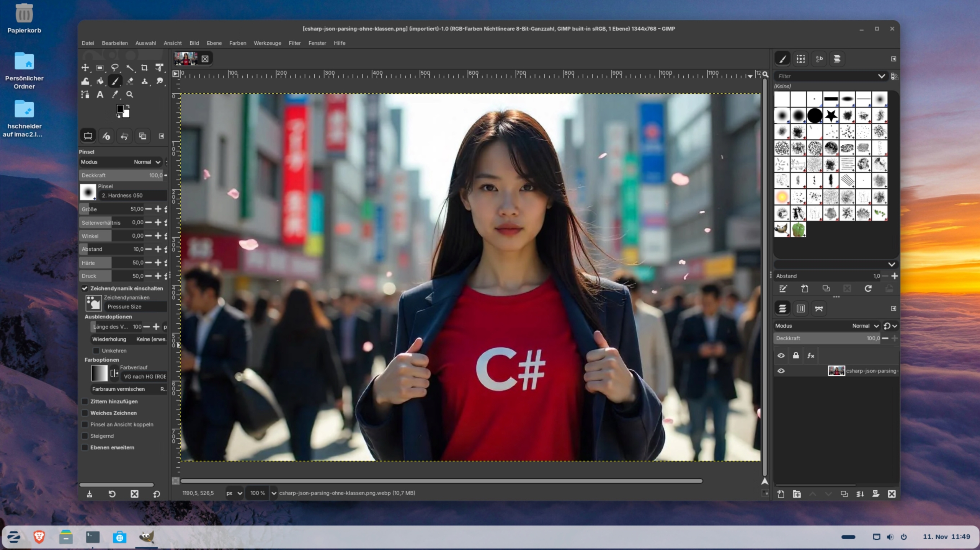The height and width of the screenshot is (550, 980).
Task: Open the Farben menu
Action: [x=237, y=43]
